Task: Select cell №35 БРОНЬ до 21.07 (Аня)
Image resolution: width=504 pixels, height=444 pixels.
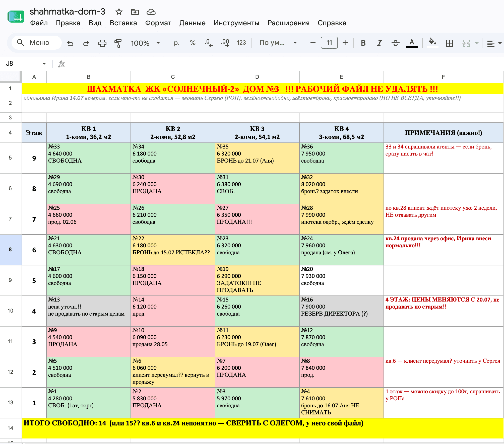Action: pyautogui.click(x=257, y=158)
